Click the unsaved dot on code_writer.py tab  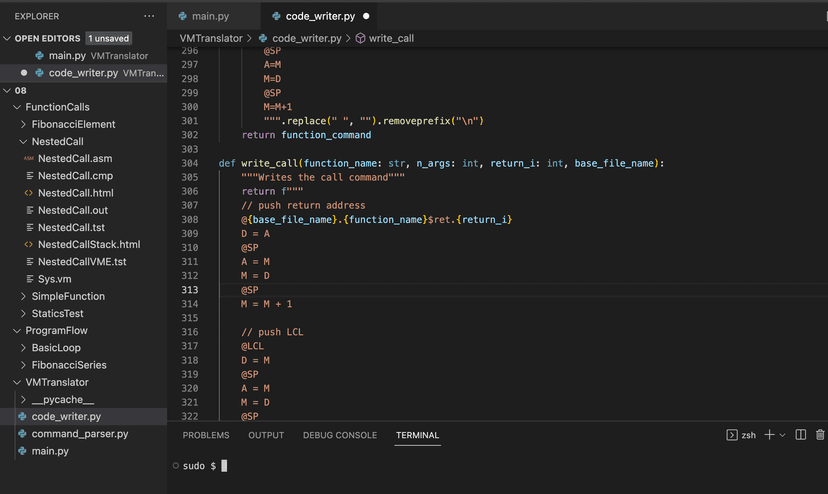(366, 16)
